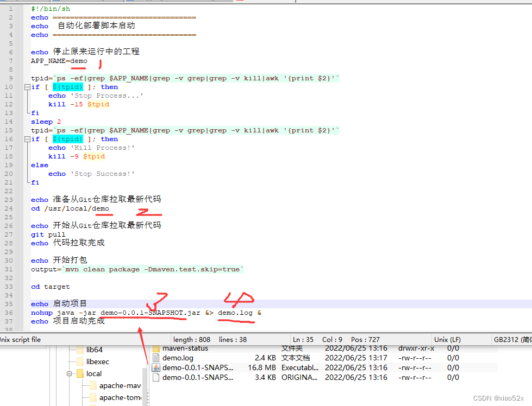
Task: Collapse the fold marker at line 10
Action: pos(27,87)
